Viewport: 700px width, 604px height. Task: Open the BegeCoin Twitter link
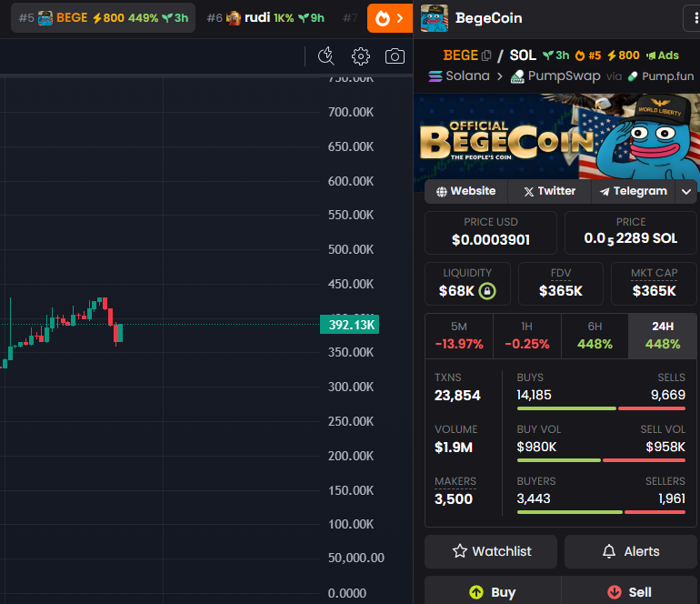point(550,191)
